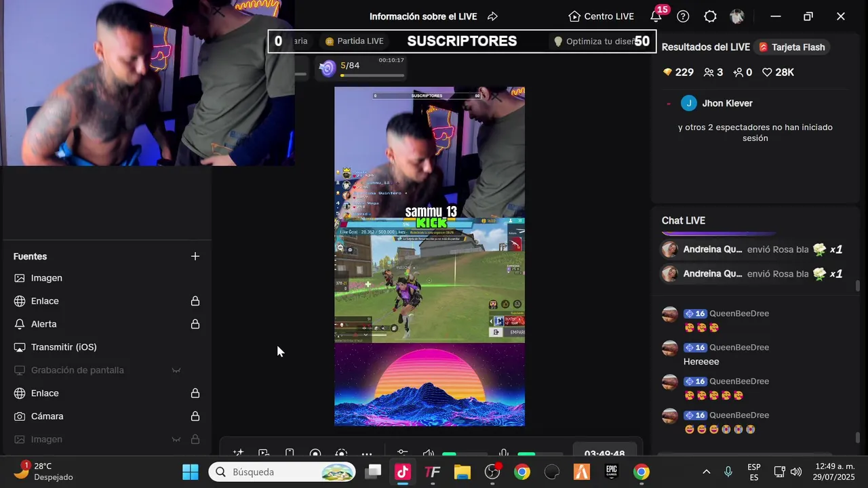Toggle the lock on the Alerta source

coord(195,324)
